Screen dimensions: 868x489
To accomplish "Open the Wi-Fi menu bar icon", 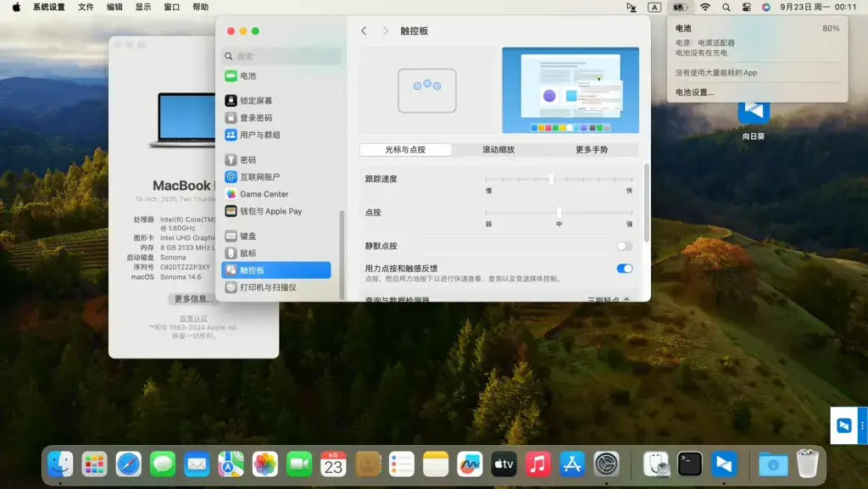I will [x=704, y=7].
